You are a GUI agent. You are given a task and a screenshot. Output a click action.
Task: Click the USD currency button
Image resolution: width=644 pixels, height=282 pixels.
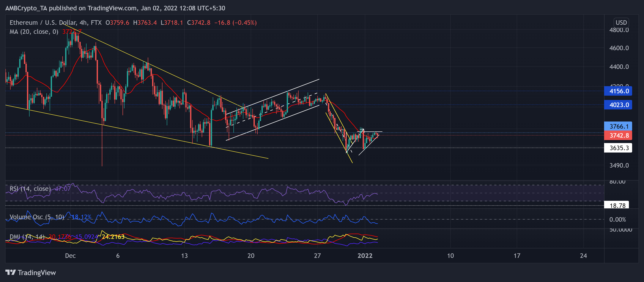[x=621, y=22]
